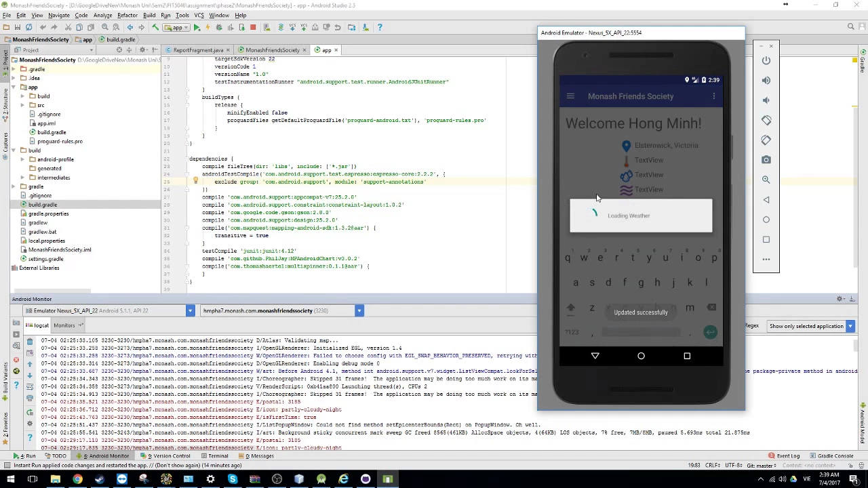Click the Find magnifier icon in toolbar
This screenshot has width=868, height=488.
tap(105, 27)
